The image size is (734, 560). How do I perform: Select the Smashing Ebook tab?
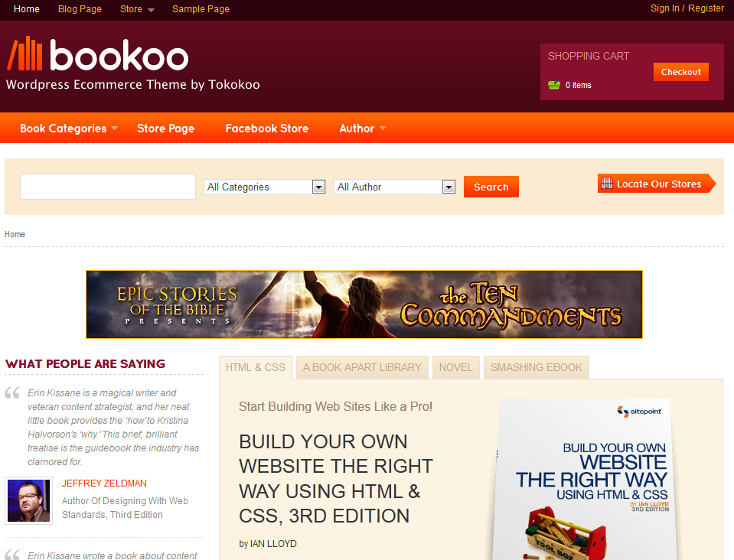pos(537,368)
